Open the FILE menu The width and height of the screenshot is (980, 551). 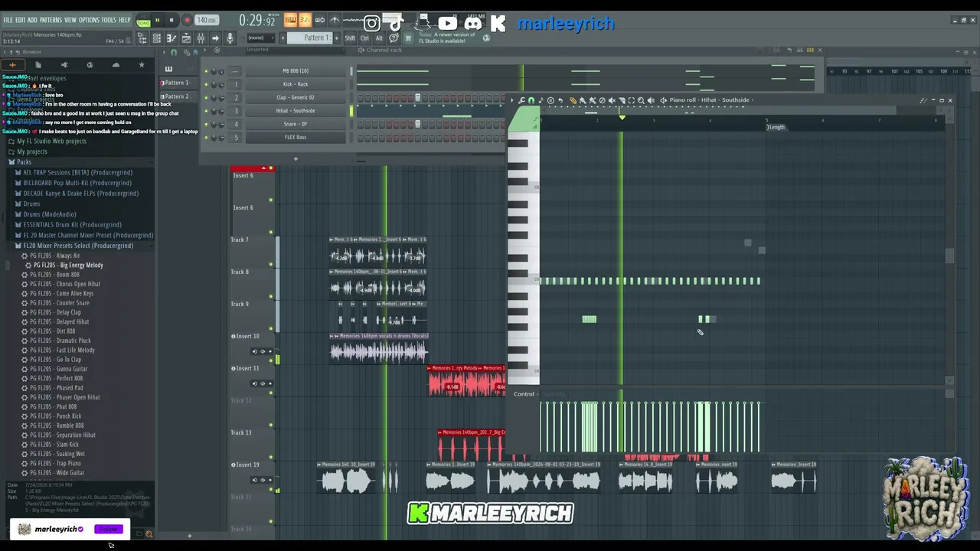coord(8,21)
